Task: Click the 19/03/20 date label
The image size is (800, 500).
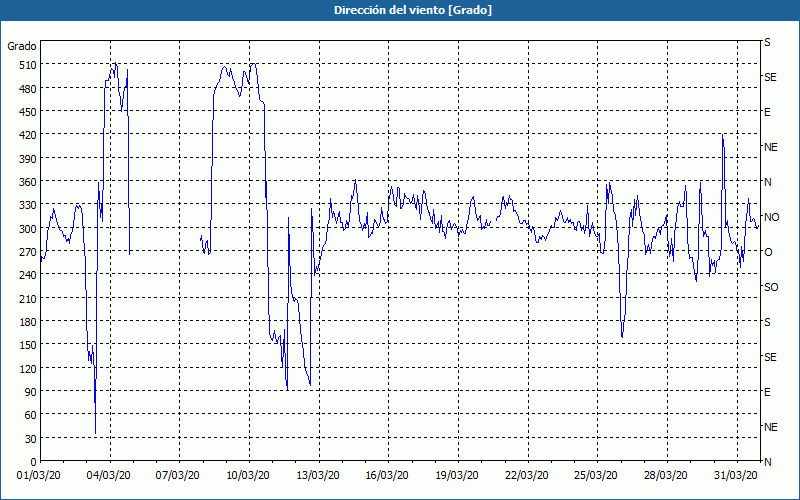Action: pos(457,476)
